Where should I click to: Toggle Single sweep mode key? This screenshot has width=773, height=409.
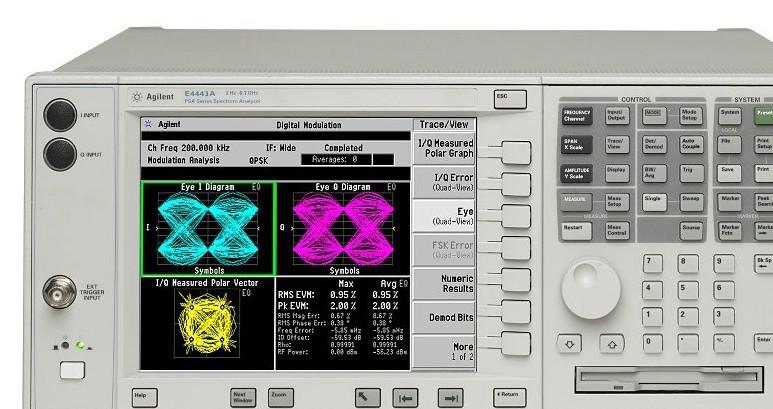(x=653, y=200)
